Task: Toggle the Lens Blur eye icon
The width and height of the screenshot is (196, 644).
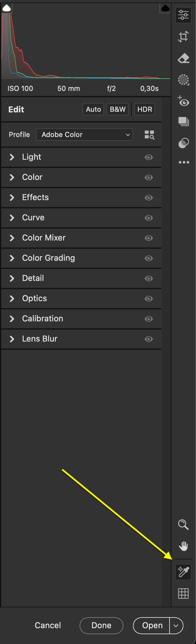Action: coord(149,339)
